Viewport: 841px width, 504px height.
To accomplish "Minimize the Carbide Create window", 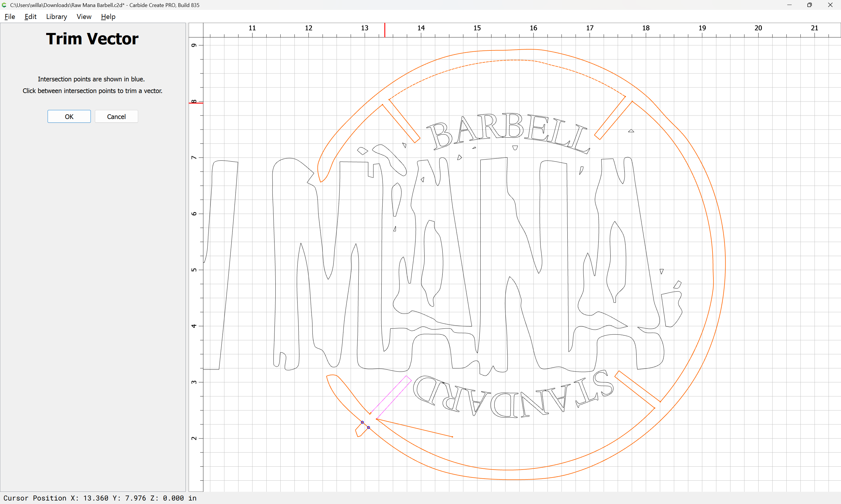I will coord(789,5).
